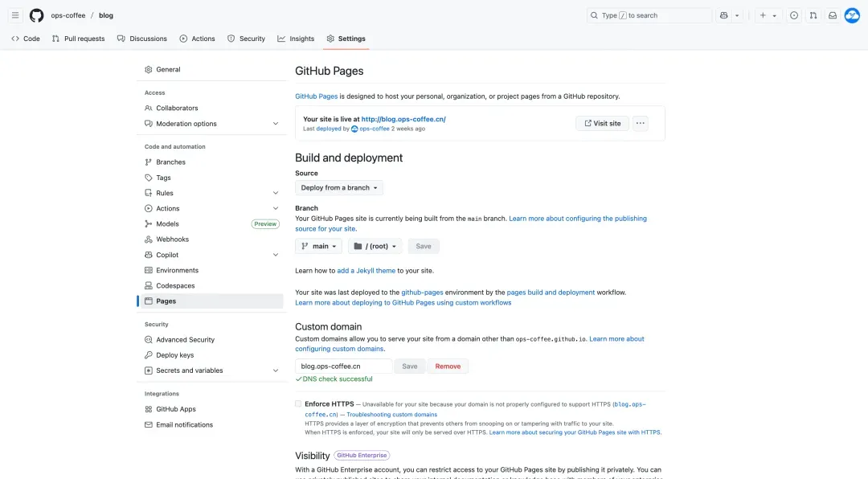Open the notifications inbox icon
The image size is (868, 479).
[x=833, y=15]
